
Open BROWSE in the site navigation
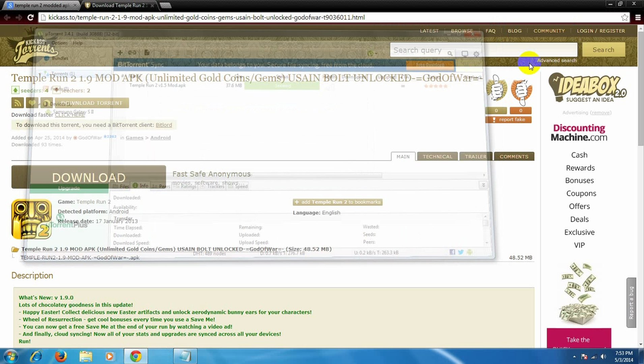point(462,31)
